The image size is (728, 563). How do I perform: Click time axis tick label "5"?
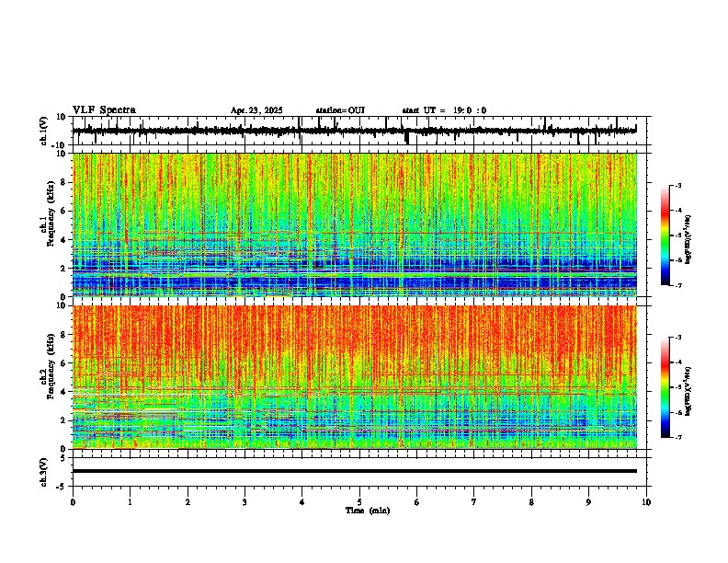(x=359, y=502)
